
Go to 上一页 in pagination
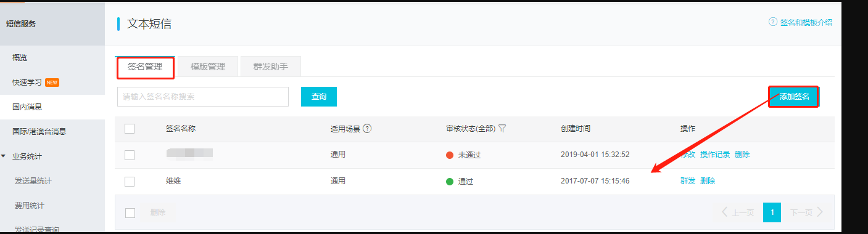pyautogui.click(x=737, y=212)
